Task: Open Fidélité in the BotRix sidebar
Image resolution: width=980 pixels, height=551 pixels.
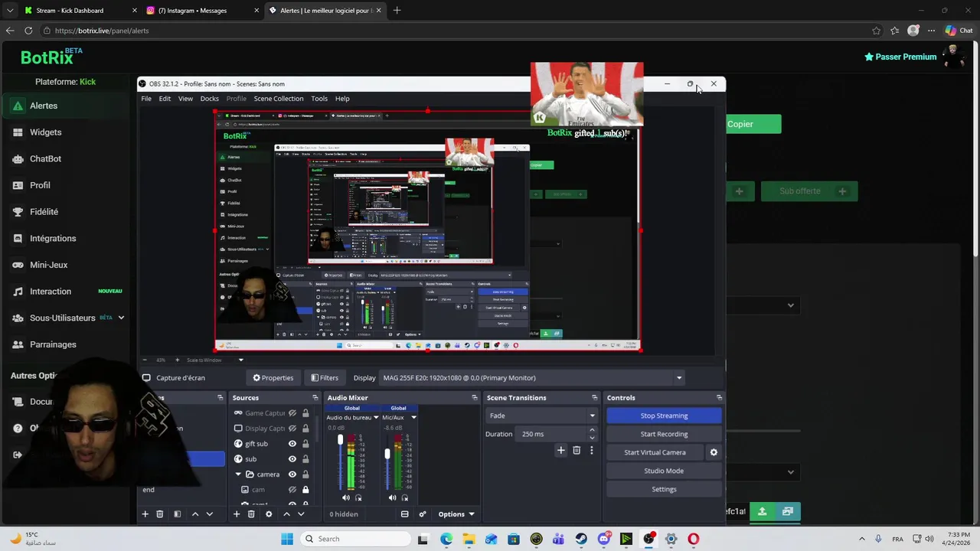Action: coord(44,212)
